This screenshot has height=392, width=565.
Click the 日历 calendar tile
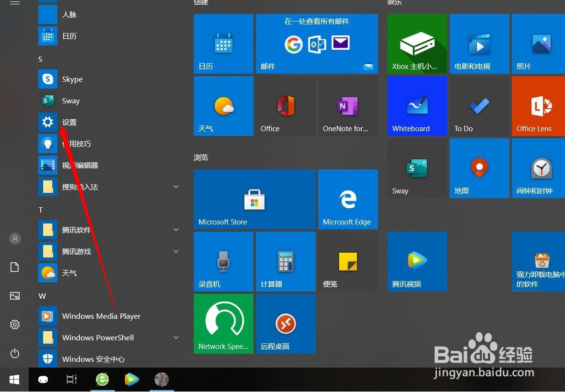coord(223,44)
